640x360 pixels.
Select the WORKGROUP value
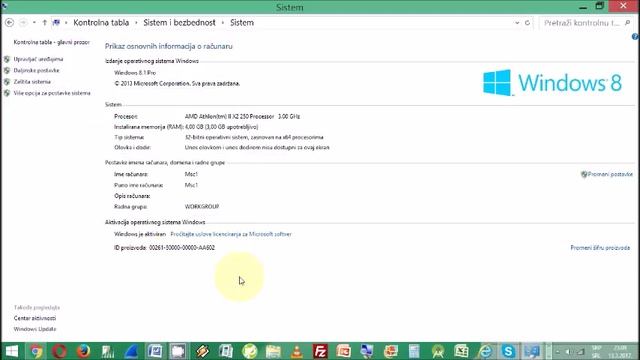point(202,207)
